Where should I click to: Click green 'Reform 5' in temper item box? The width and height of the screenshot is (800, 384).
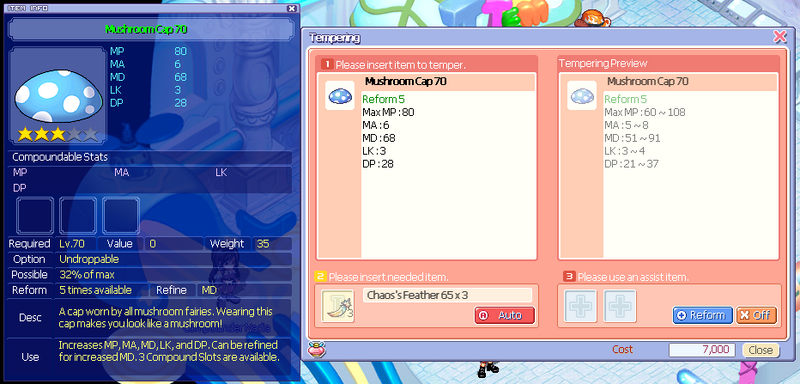click(383, 99)
